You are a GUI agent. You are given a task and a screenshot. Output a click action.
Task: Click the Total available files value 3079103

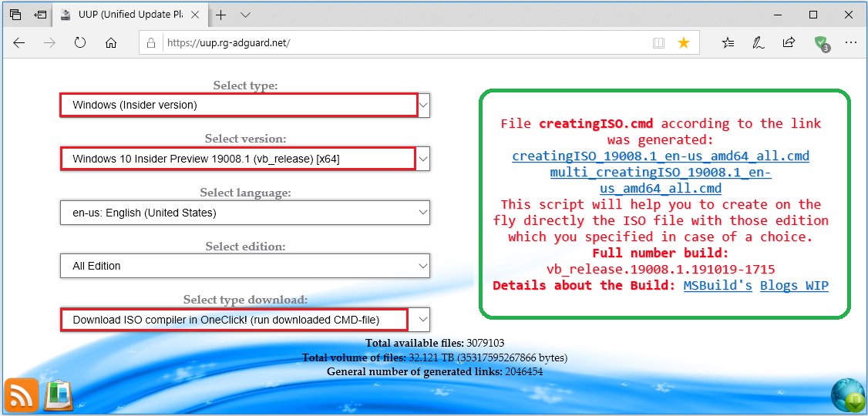click(485, 343)
